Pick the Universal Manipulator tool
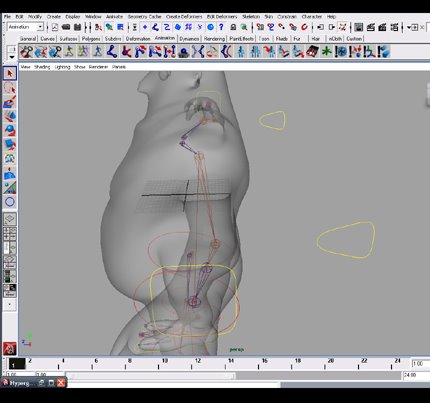Viewport: 430px width, 403px height. point(10,158)
